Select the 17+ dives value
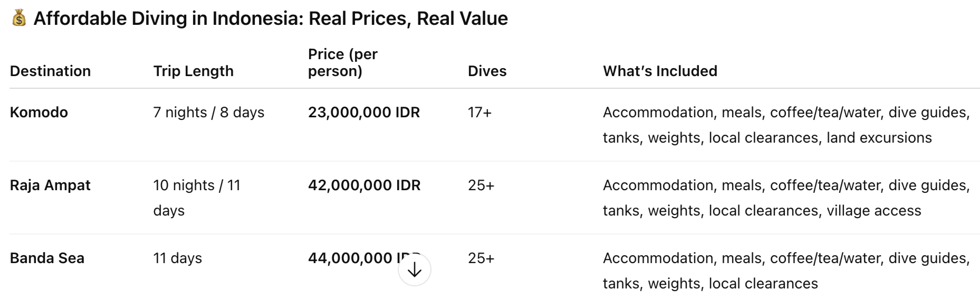This screenshot has height=299, width=980. [479, 112]
